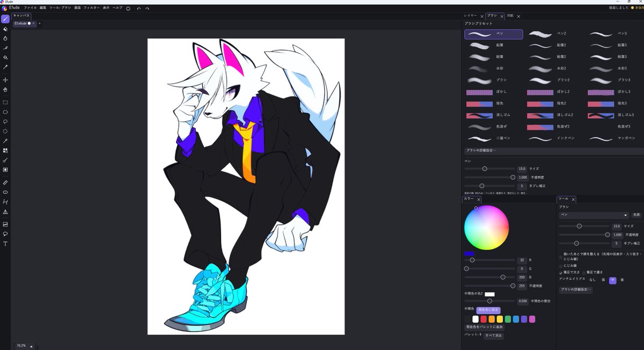Select the hand pan tool
This screenshot has height=350, width=644.
(x=5, y=90)
